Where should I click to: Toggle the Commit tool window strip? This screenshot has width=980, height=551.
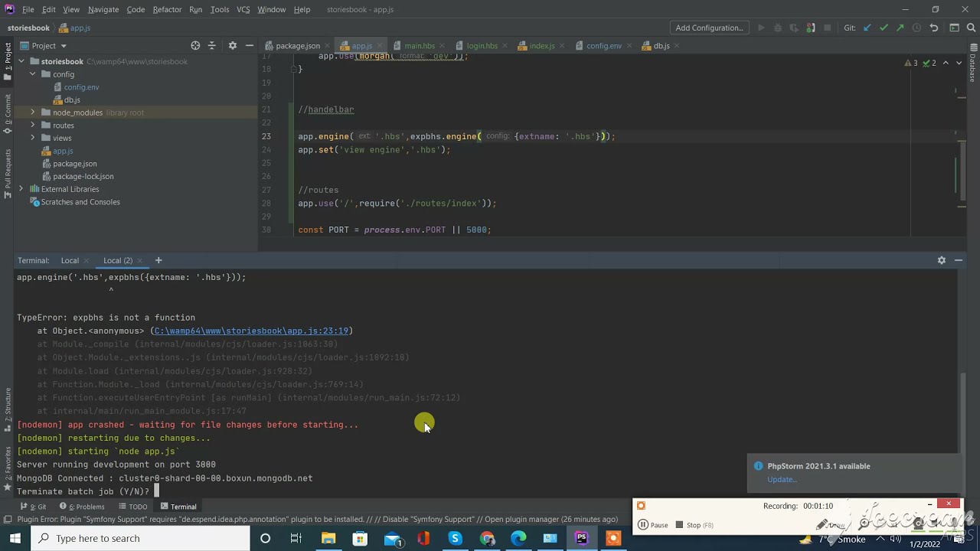click(8, 110)
